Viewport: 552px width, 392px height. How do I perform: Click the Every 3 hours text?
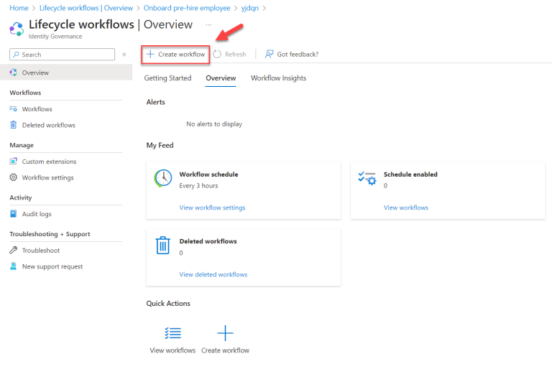click(198, 186)
